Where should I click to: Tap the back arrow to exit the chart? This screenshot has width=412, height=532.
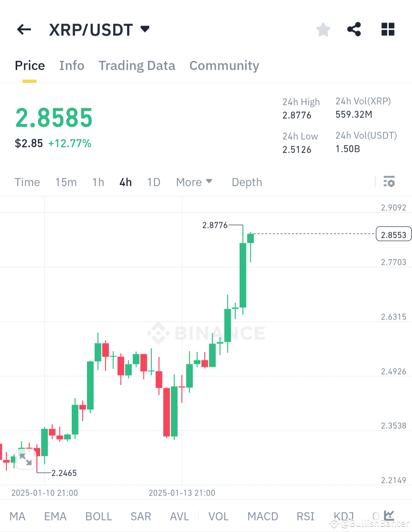(x=24, y=29)
